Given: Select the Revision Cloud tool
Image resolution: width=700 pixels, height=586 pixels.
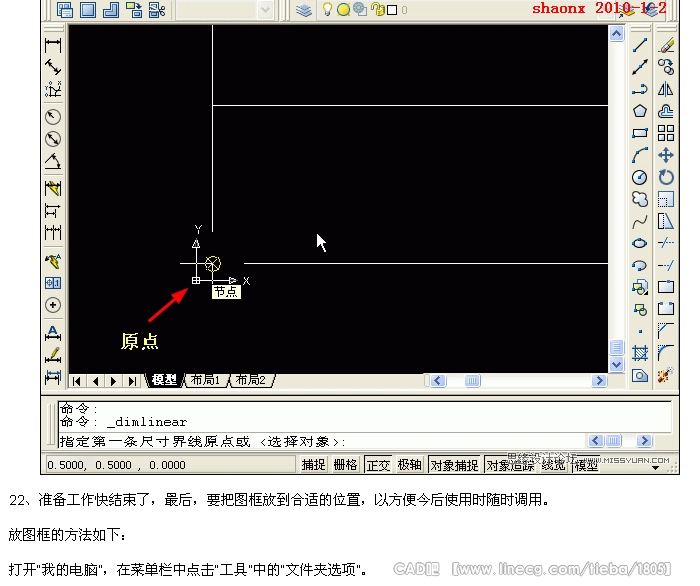Looking at the screenshot, I should click(640, 199).
